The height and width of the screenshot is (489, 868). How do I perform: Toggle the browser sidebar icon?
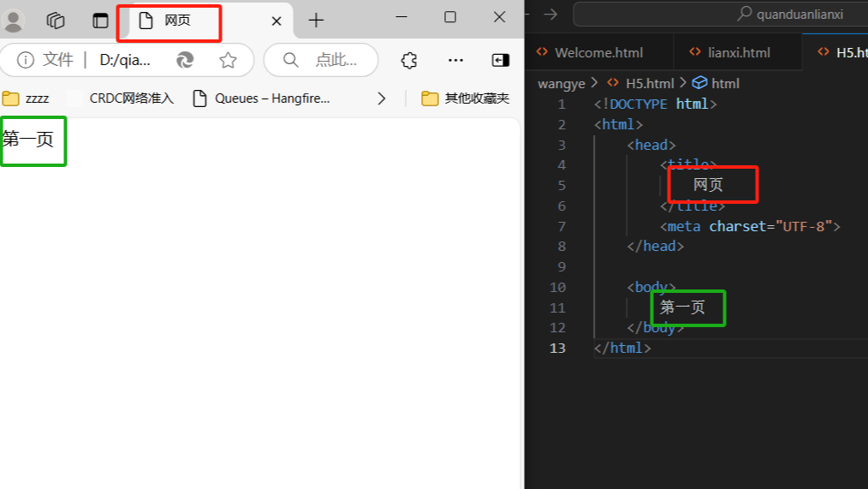pos(501,60)
